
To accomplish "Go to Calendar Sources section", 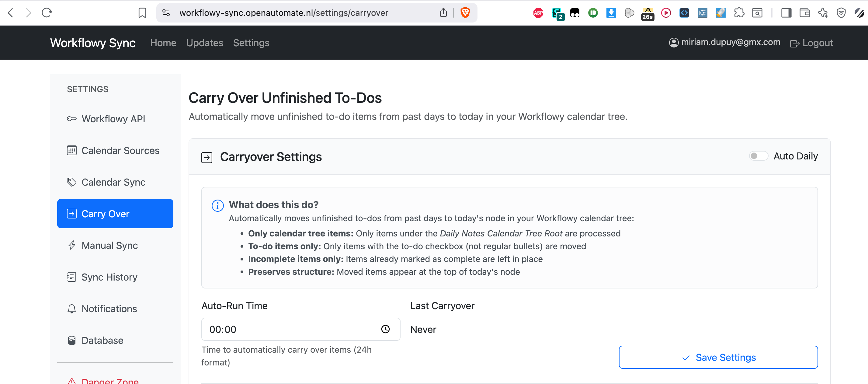I will pyautogui.click(x=120, y=151).
